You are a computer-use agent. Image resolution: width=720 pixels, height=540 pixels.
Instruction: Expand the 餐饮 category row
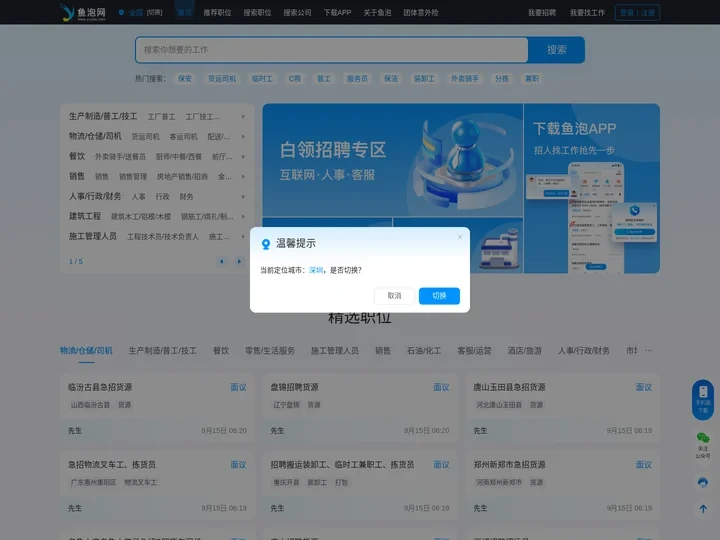[243, 157]
